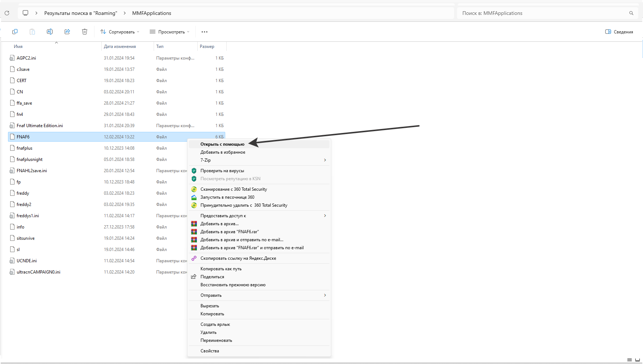Image resolution: width=643 pixels, height=364 pixels.
Task: Click the share icon in the toolbar
Action: 67,32
